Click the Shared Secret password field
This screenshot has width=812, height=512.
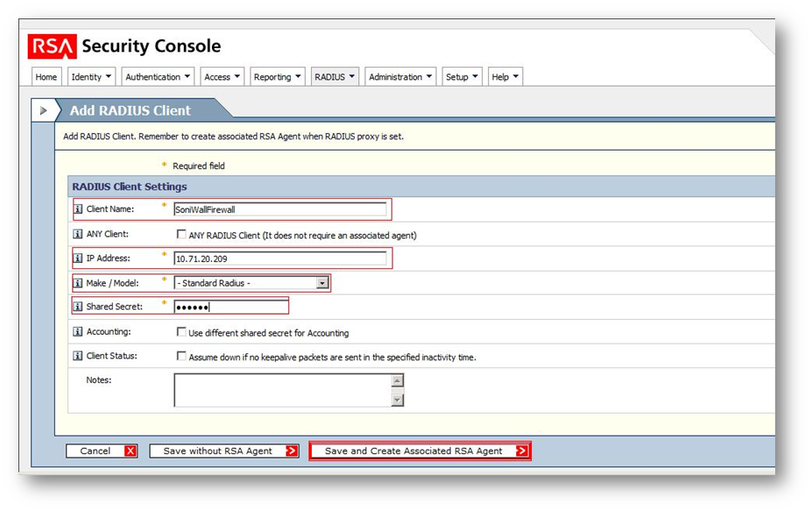(231, 307)
